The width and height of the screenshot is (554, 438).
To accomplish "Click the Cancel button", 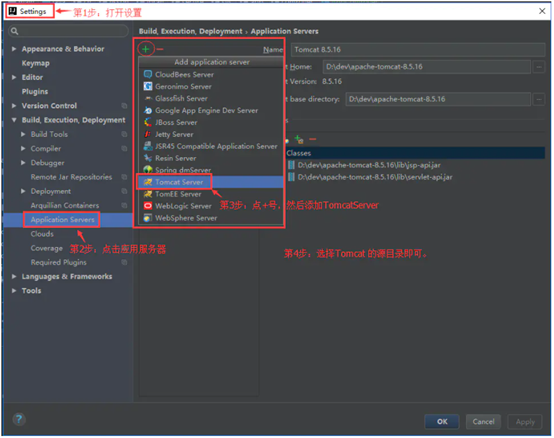I will pos(483,421).
